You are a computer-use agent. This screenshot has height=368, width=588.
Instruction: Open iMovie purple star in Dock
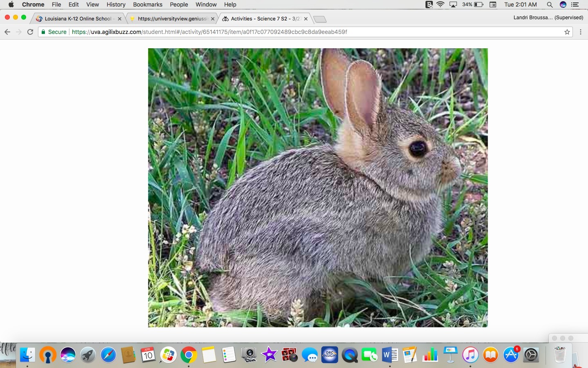[x=269, y=355]
